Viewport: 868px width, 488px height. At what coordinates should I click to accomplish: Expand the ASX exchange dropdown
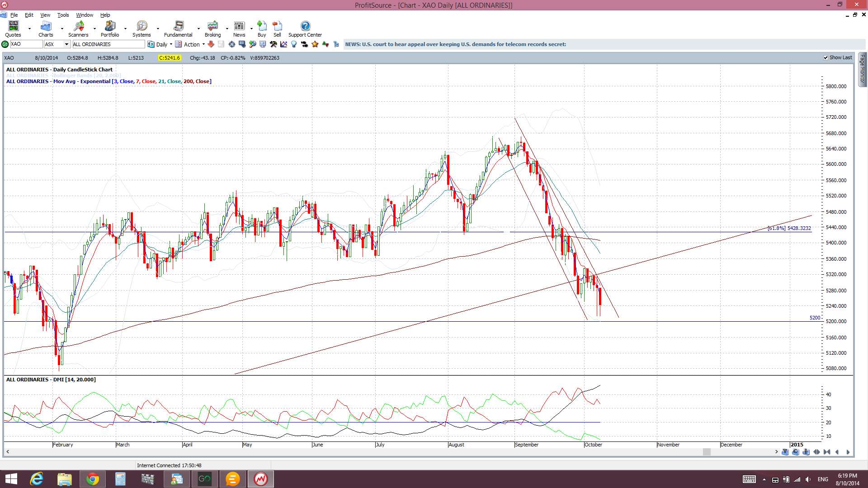coord(66,44)
